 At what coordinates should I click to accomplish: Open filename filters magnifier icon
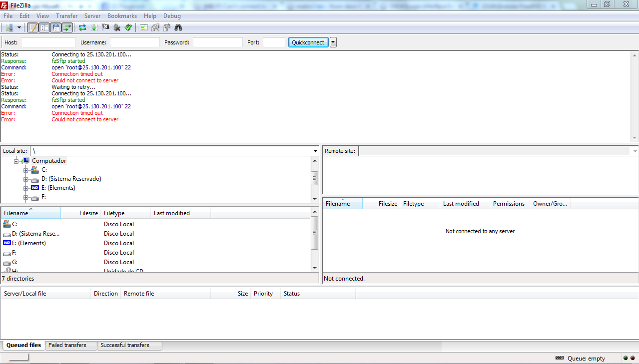[x=155, y=27]
